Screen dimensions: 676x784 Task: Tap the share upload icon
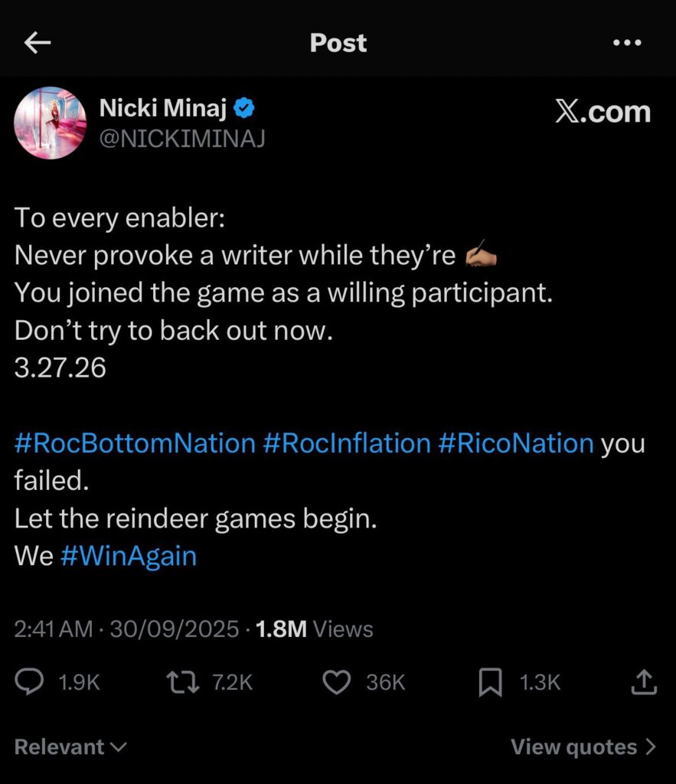click(644, 681)
